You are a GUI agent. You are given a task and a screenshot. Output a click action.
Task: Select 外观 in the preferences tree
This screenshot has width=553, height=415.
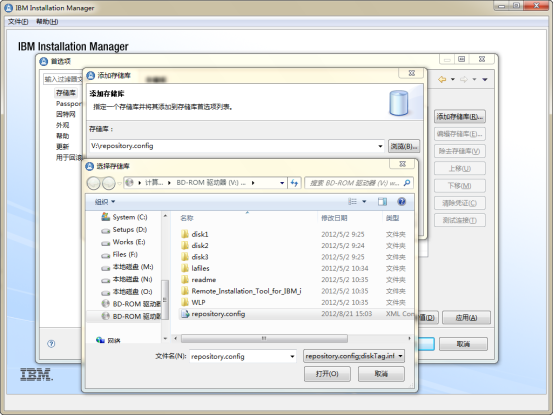coord(62,125)
